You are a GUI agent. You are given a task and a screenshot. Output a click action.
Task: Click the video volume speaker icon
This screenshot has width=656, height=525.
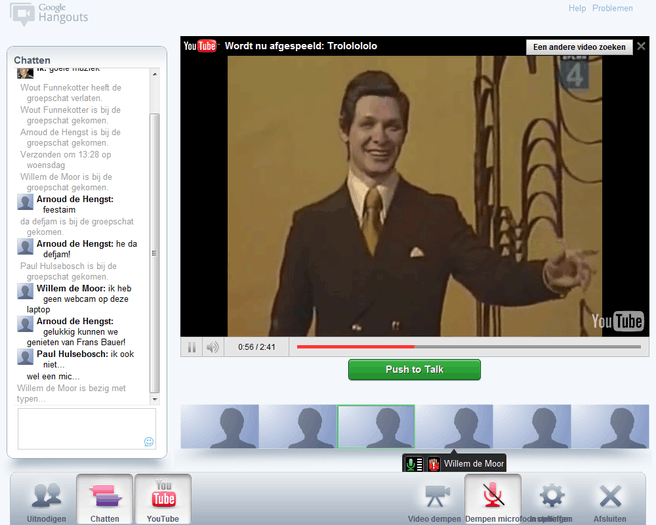[x=213, y=347]
